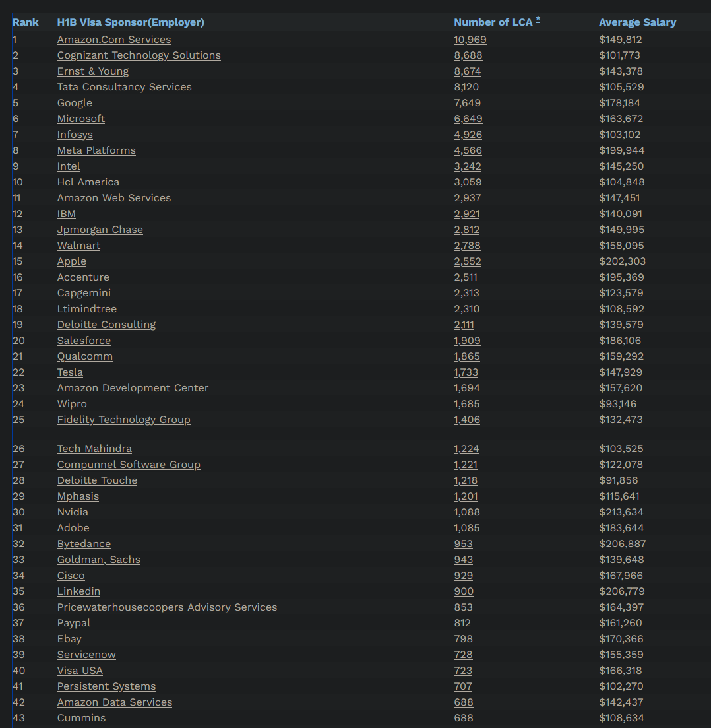
Task: Open the Microsoft employer link
Action: point(80,118)
